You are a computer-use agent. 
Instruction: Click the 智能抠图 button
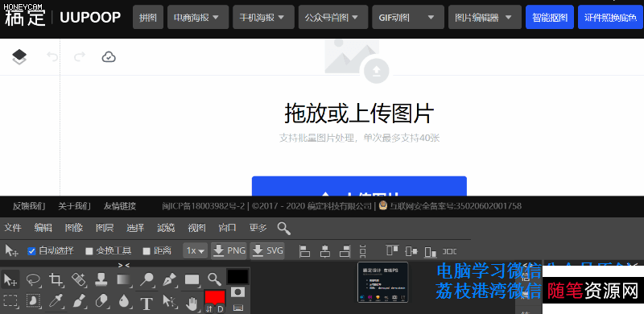tap(550, 17)
